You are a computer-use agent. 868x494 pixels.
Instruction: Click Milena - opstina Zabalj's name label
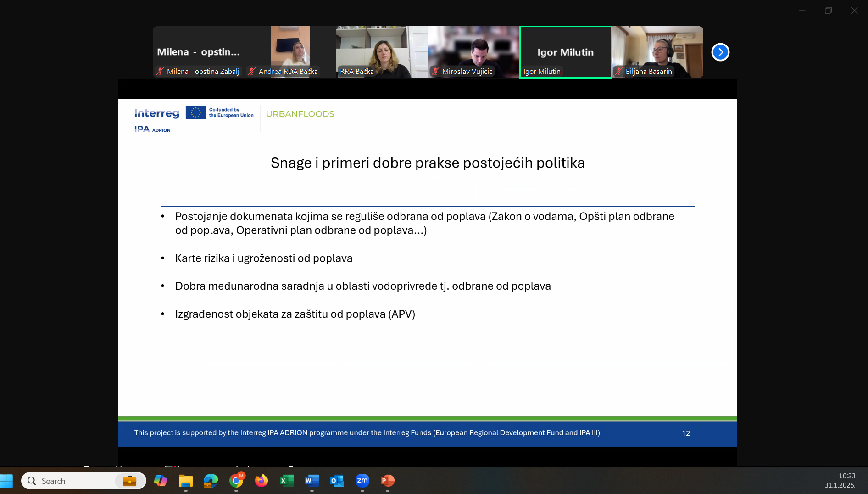(x=203, y=71)
